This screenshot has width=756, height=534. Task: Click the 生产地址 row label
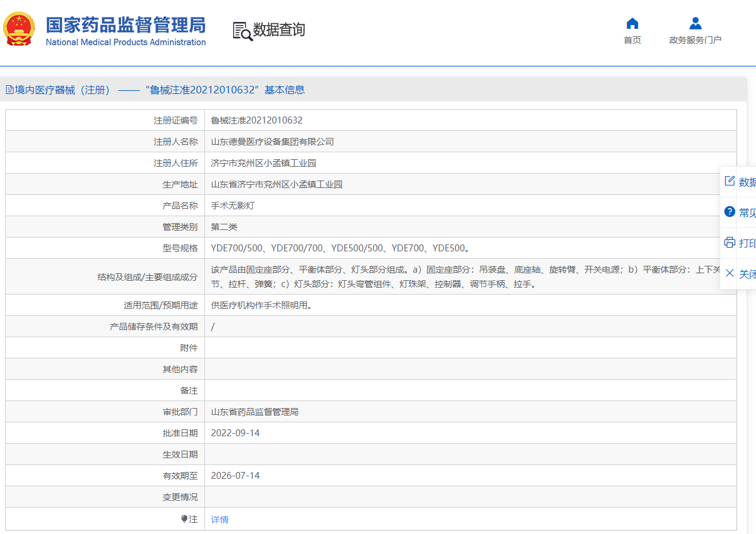180,184
